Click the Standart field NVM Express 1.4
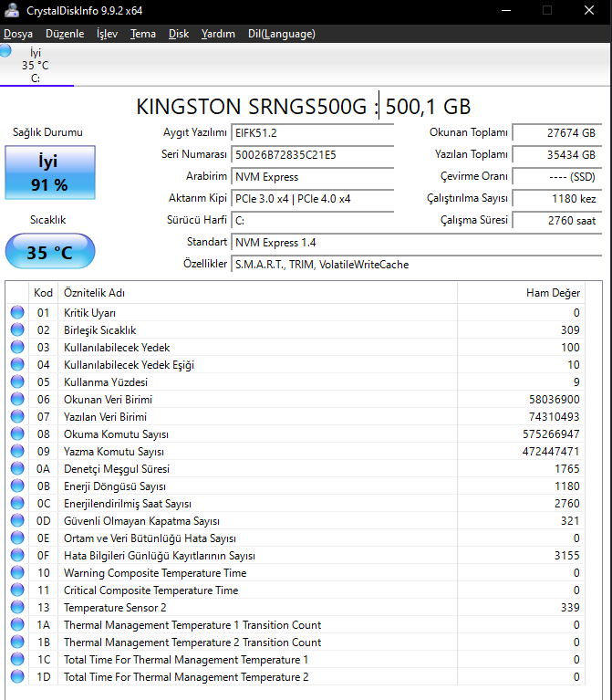This screenshot has height=700, width=612. (416, 243)
